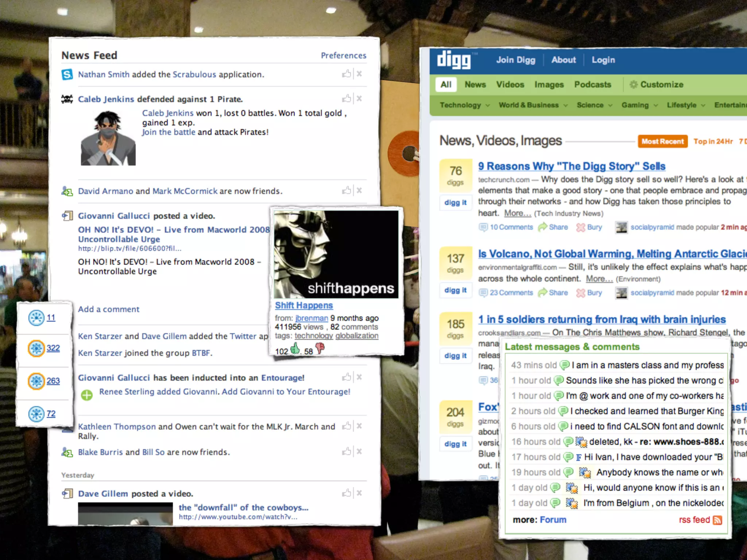Click the Customize gear icon on Digg

[x=634, y=85]
